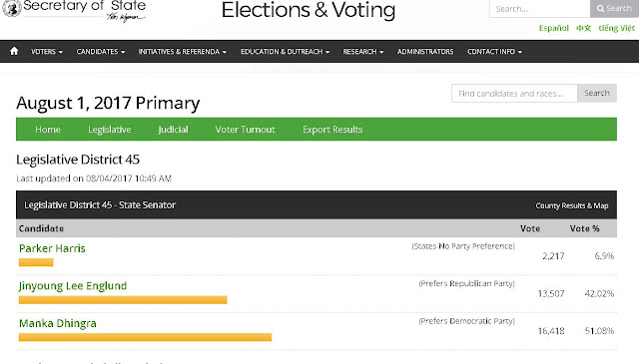The width and height of the screenshot is (639, 364).
Task: Select the Export Results tab
Action: point(332,130)
